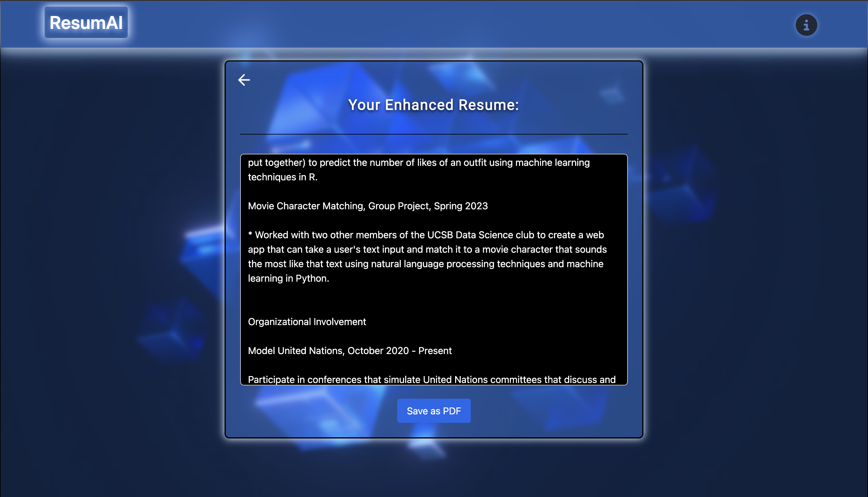Click the 'learning in Python.' line
868x497 pixels.
click(x=288, y=278)
